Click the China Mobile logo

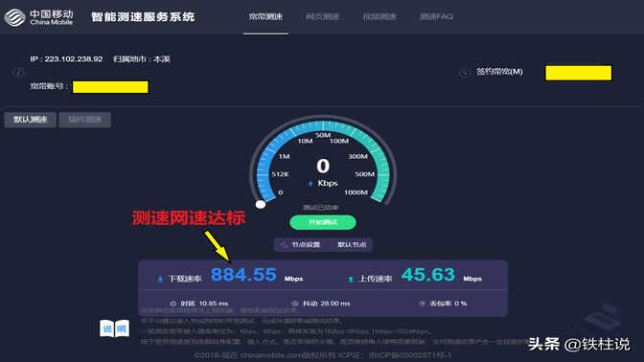pos(39,17)
